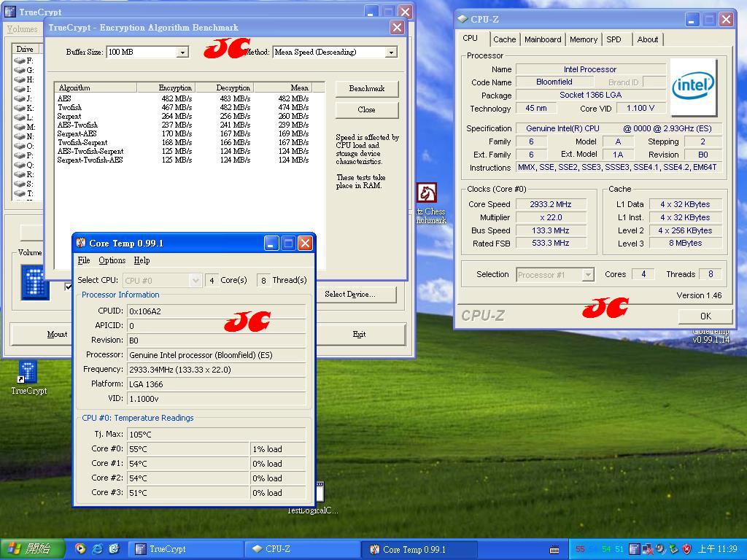Open the language bar keyboard icon

click(554, 550)
